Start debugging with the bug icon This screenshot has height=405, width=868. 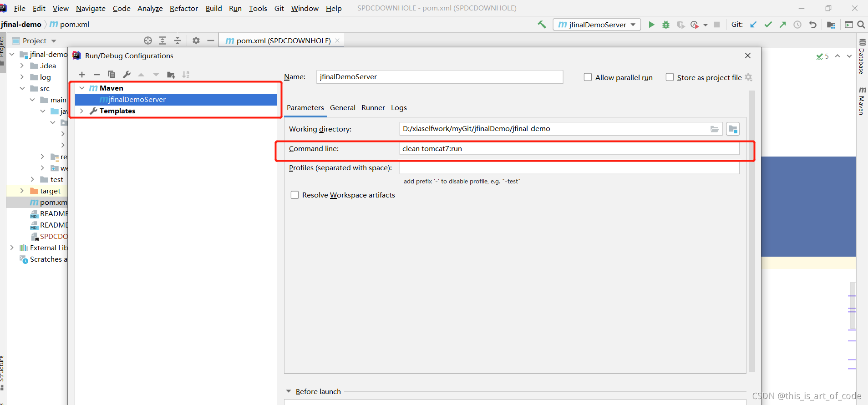click(x=666, y=25)
